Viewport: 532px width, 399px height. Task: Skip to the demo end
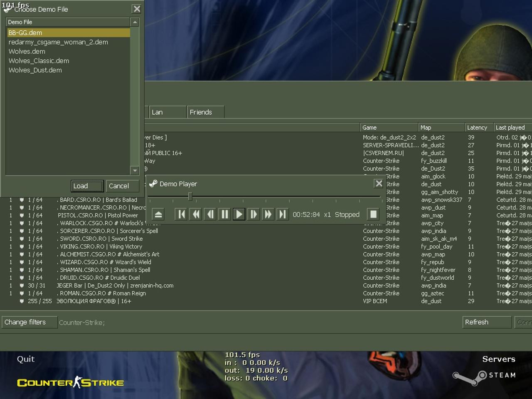pos(282,214)
